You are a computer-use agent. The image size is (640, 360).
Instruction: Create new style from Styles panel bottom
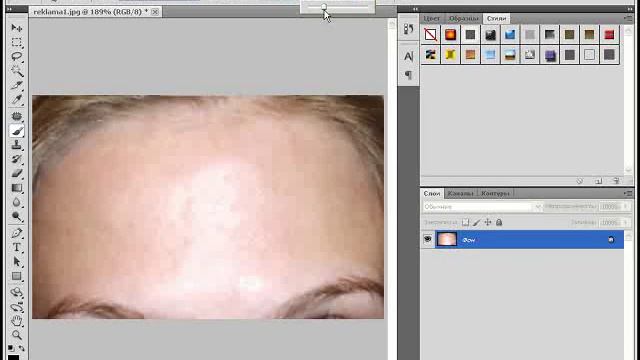[598, 181]
